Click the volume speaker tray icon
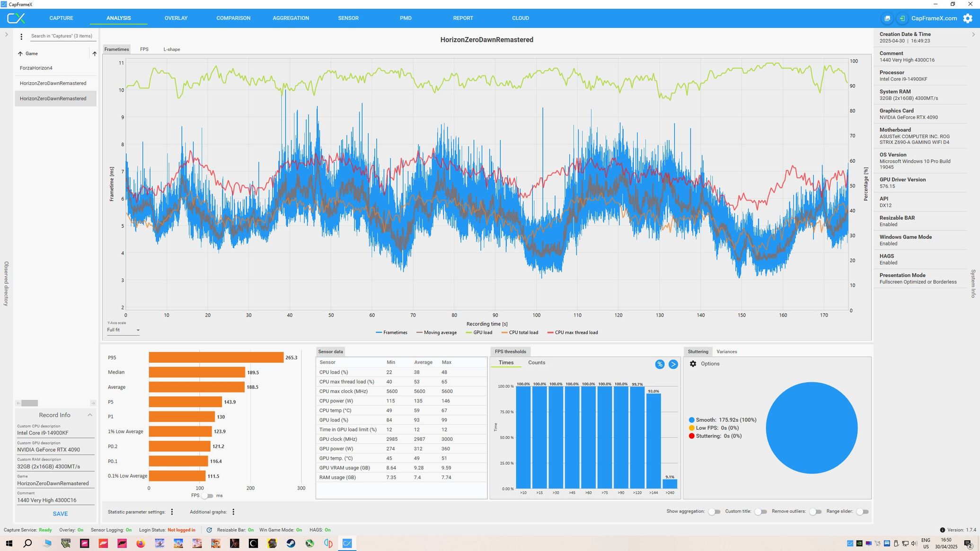 click(x=914, y=543)
